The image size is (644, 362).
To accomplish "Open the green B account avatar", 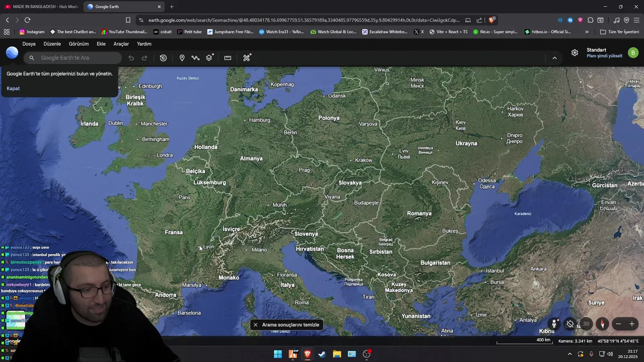I will pyautogui.click(x=633, y=53).
